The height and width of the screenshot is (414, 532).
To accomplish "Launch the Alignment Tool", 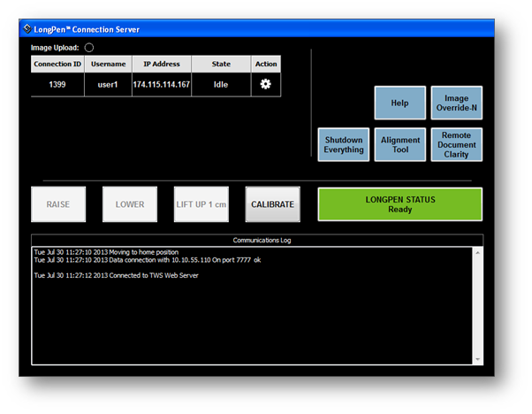I will [399, 145].
